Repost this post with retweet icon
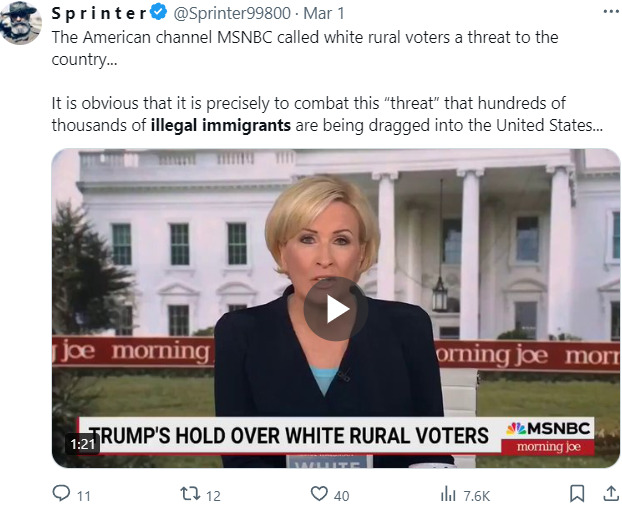Image resolution: width=622 pixels, height=514 pixels. (189, 494)
